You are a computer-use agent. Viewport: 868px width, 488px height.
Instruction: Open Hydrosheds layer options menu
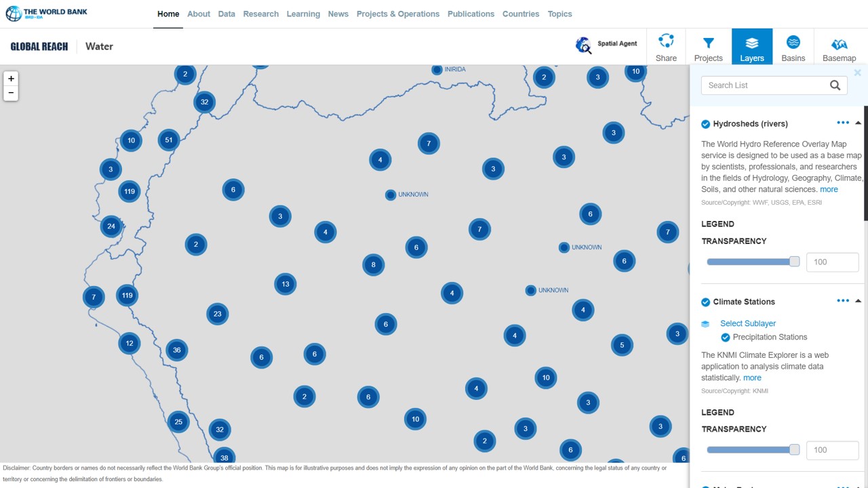(x=843, y=123)
